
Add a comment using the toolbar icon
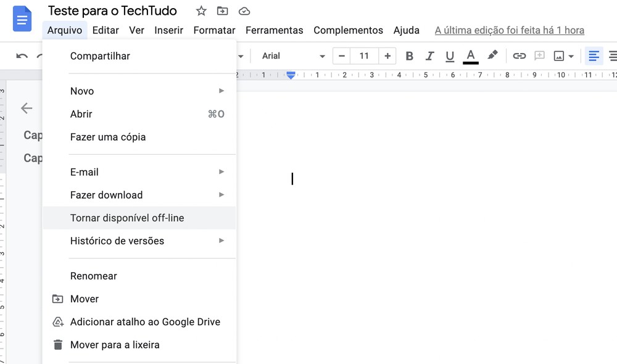click(x=539, y=56)
